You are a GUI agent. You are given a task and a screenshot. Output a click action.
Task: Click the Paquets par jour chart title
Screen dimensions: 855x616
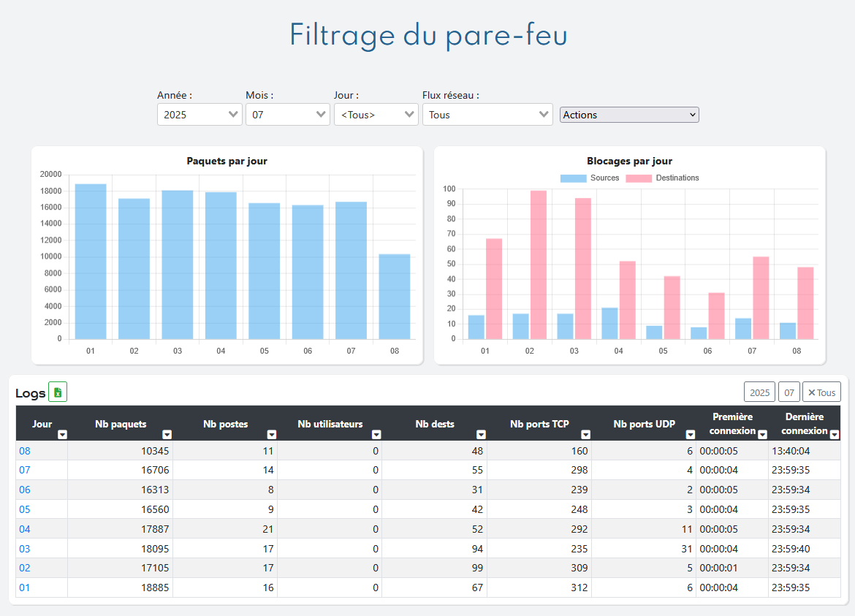(227, 161)
